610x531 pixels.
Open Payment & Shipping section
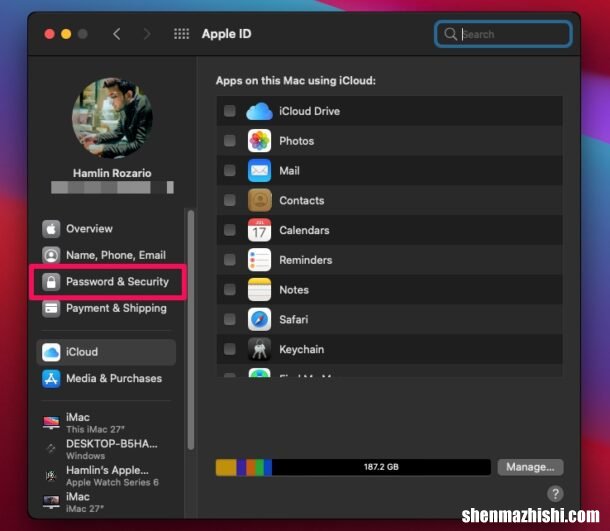tap(105, 308)
